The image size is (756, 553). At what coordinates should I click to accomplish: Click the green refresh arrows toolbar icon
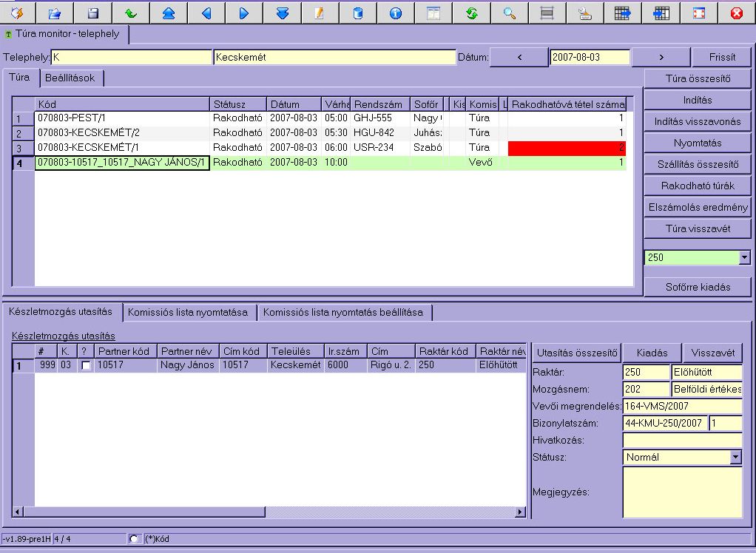[471, 13]
